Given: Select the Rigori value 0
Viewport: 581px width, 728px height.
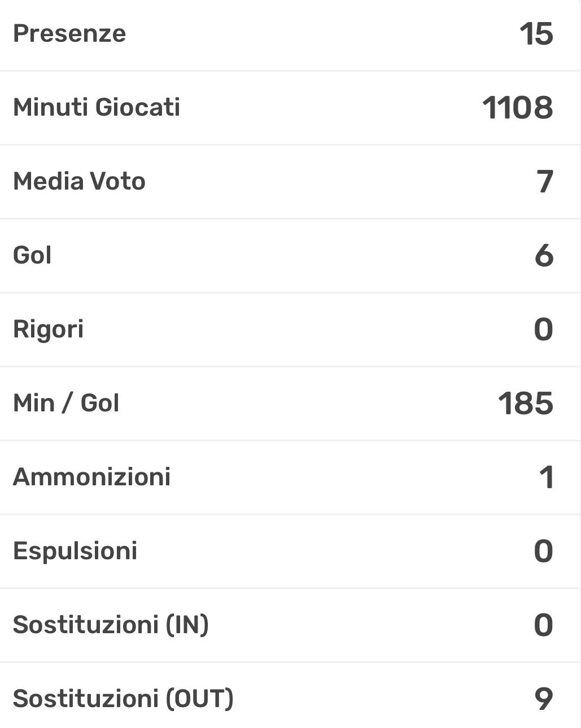Looking at the screenshot, I should [543, 330].
